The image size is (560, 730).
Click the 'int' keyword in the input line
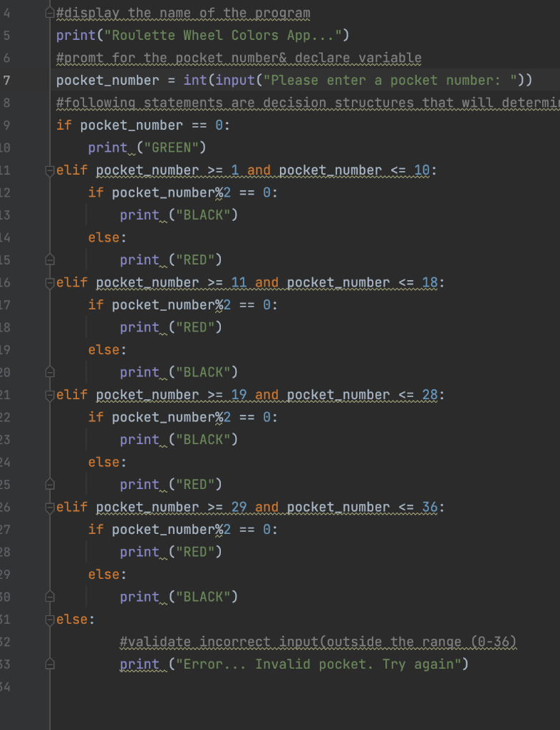(x=195, y=81)
